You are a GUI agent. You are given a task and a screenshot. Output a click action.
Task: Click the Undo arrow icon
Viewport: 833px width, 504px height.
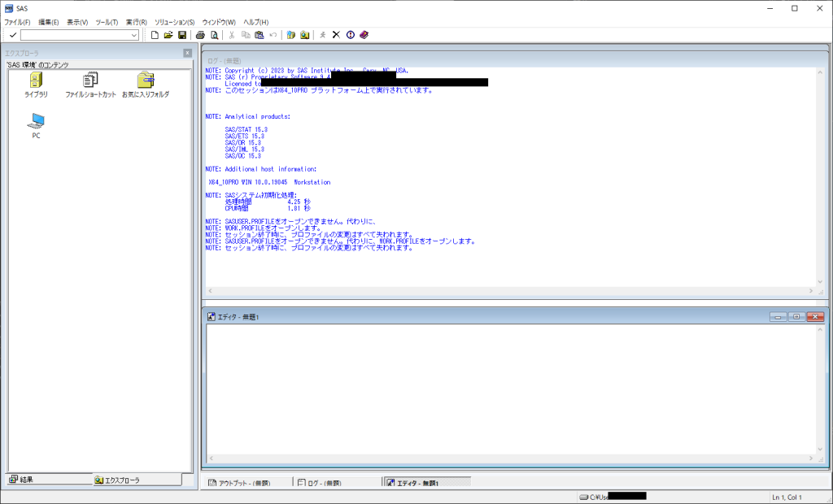pyautogui.click(x=273, y=35)
